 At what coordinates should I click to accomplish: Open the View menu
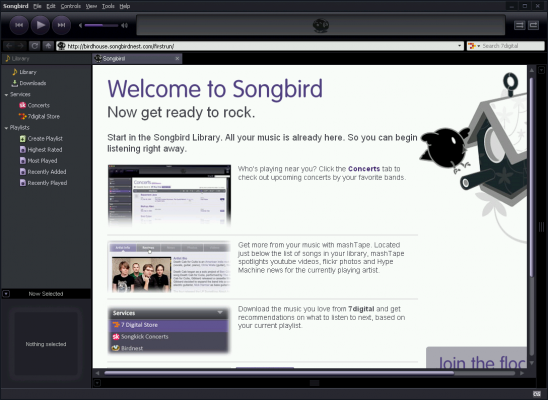click(x=91, y=6)
